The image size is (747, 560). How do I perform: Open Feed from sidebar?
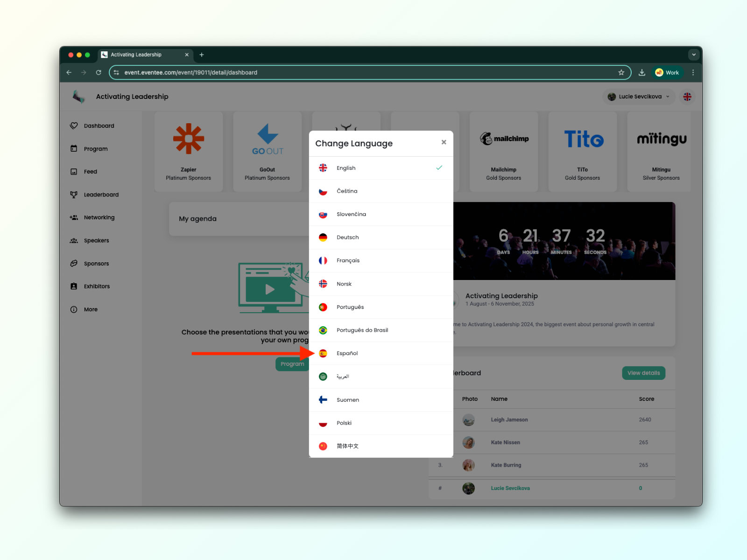pos(84,172)
